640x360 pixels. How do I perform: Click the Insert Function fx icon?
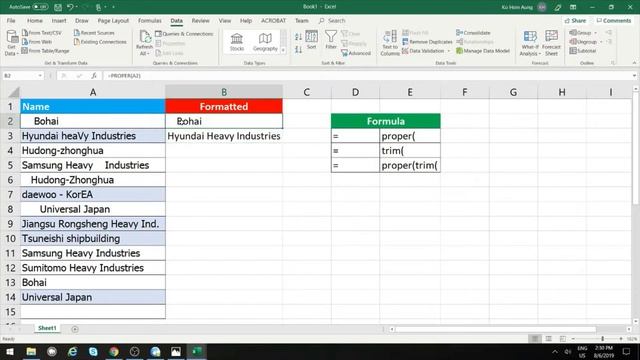click(x=94, y=76)
